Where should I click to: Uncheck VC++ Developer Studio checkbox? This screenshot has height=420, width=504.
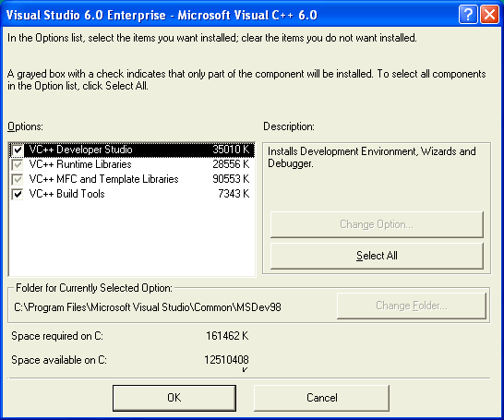pyautogui.click(x=18, y=150)
